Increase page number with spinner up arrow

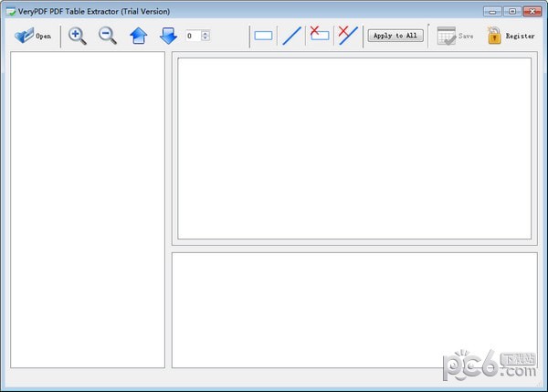click(205, 33)
